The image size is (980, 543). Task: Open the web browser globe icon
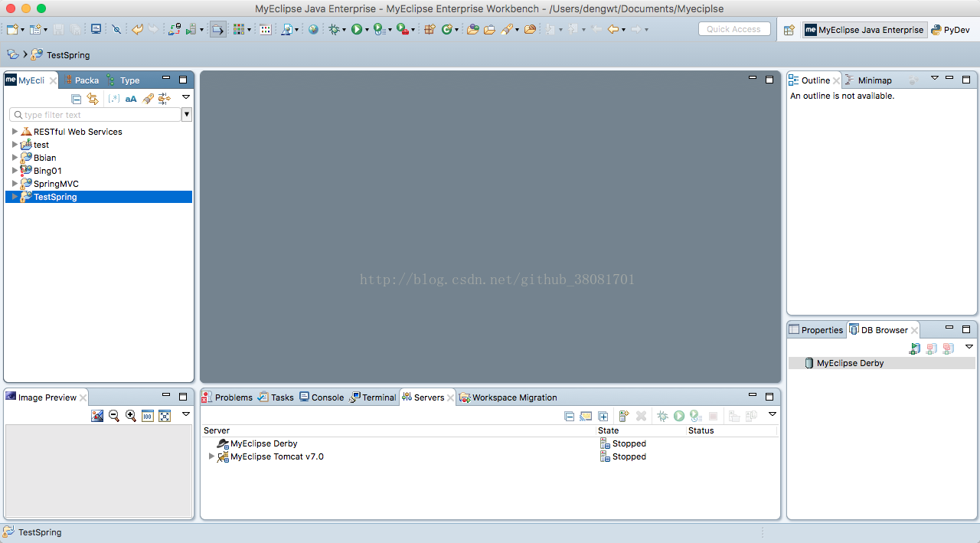313,29
